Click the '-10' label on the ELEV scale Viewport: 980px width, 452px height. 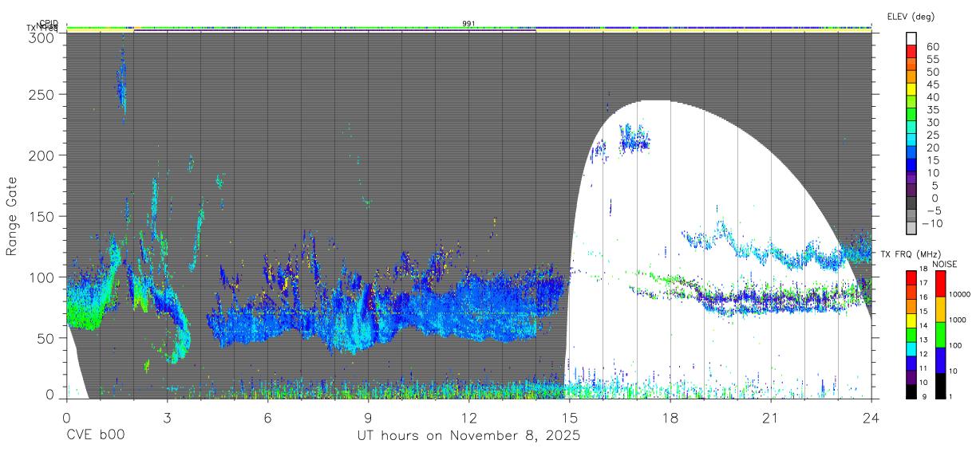point(932,223)
